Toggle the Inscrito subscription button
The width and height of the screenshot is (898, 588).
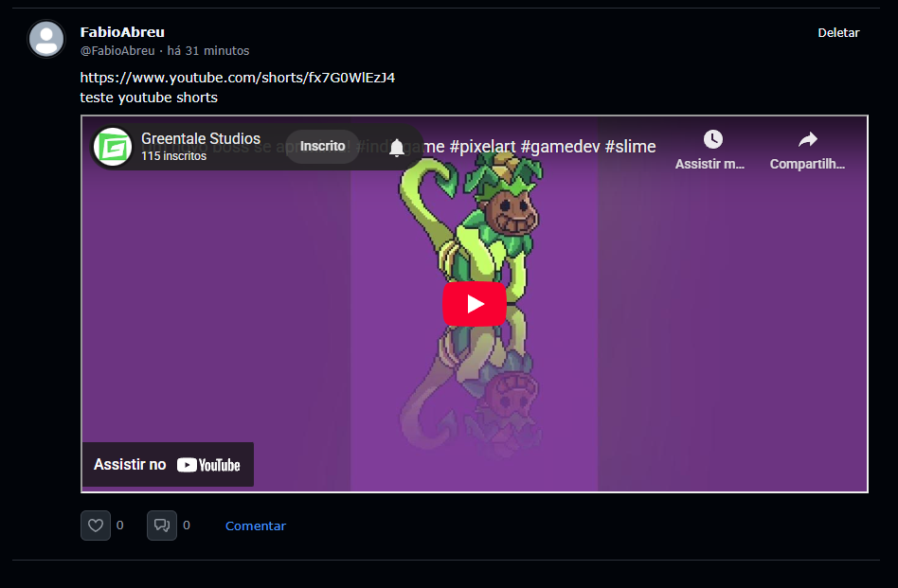pos(322,147)
